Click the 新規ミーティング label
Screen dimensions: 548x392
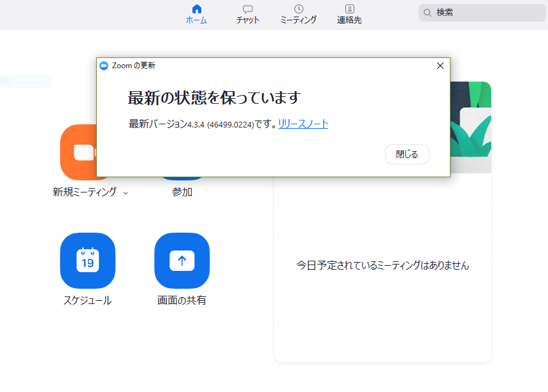pos(85,192)
